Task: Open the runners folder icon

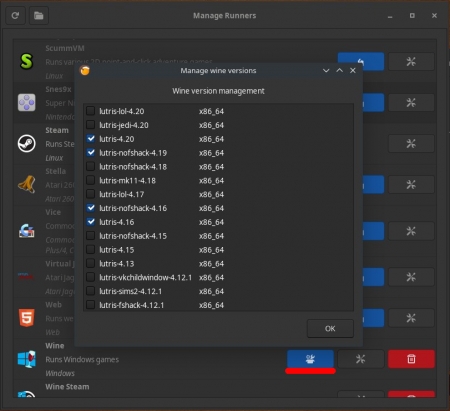Action: 39,16
